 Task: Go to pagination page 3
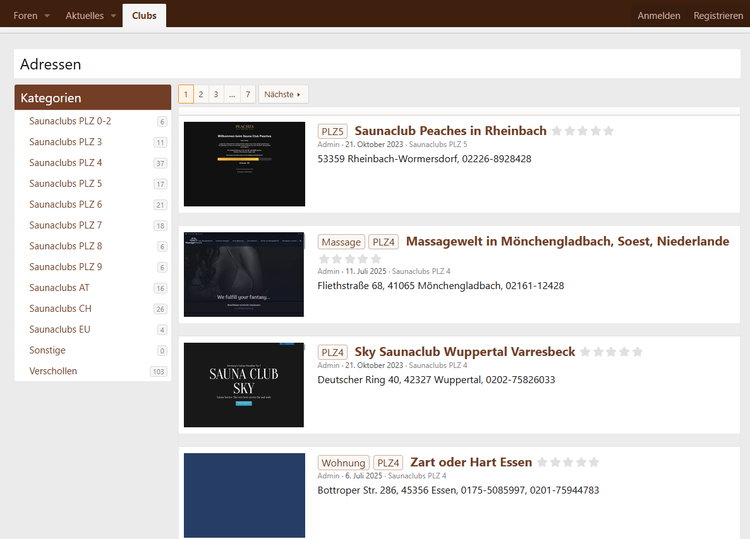click(x=216, y=94)
